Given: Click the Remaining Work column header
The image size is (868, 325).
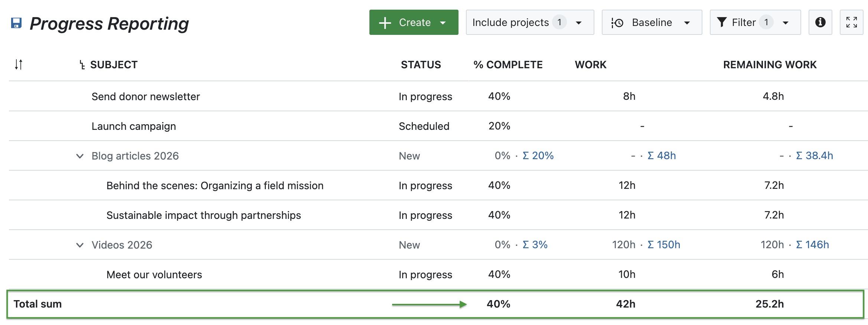Looking at the screenshot, I should tap(769, 65).
